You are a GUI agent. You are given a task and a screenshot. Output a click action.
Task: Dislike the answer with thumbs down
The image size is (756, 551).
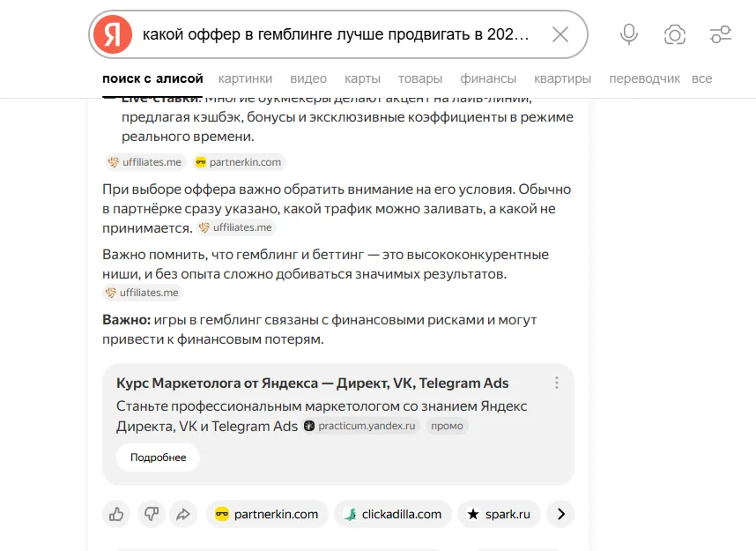point(151,514)
